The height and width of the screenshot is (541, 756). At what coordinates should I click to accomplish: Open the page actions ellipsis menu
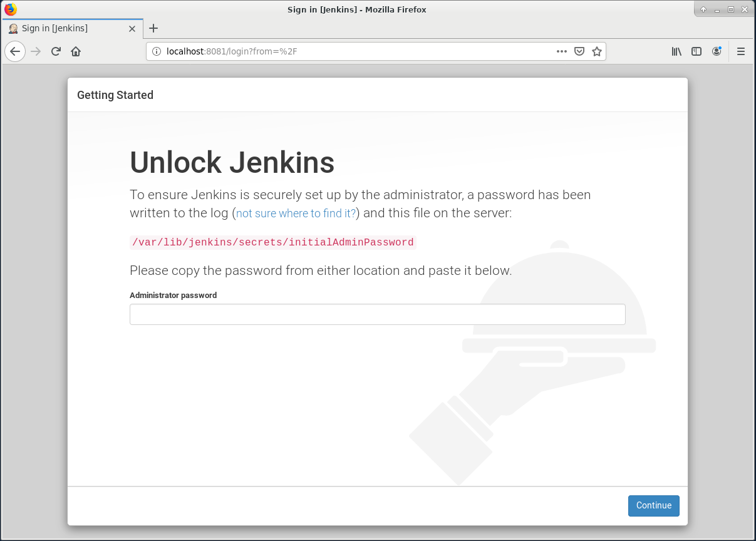coord(561,51)
